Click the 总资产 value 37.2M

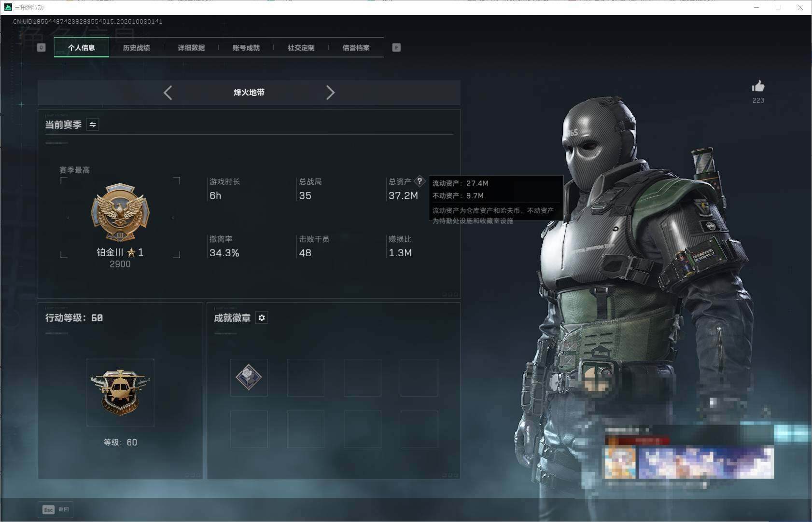(x=403, y=195)
